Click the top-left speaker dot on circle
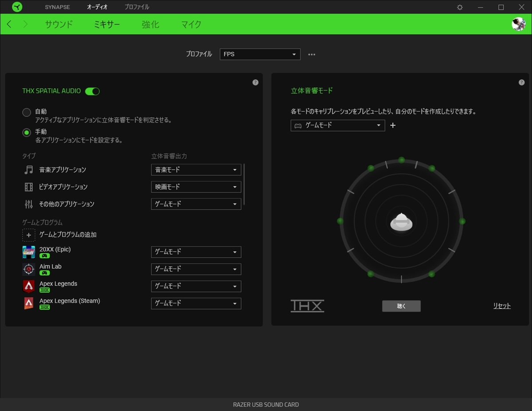This screenshot has height=411, width=532. (x=371, y=168)
